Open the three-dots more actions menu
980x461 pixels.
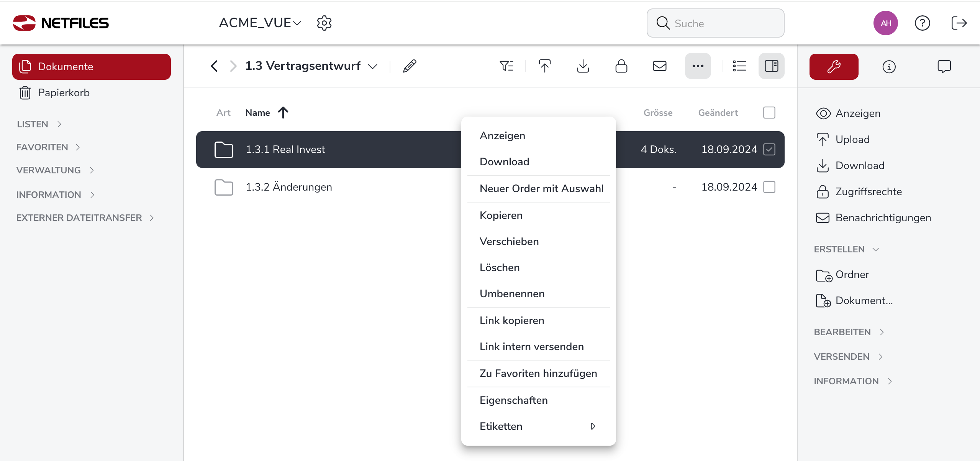(x=698, y=66)
